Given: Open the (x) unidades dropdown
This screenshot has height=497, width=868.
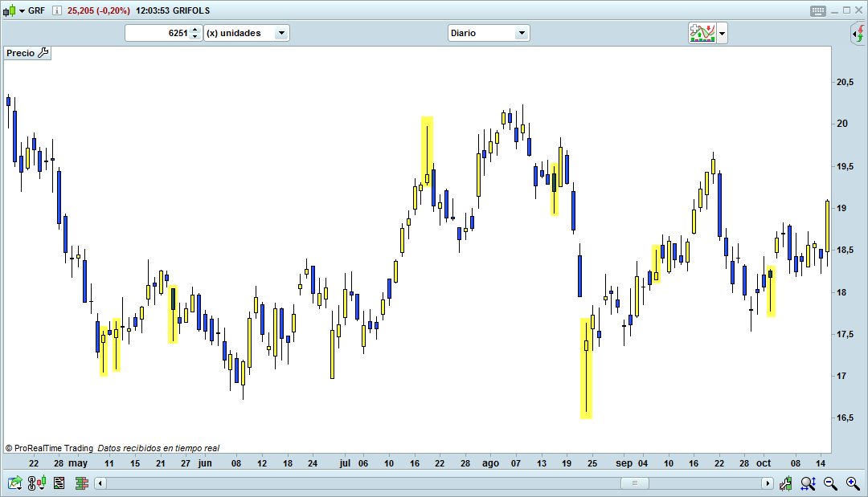Looking at the screenshot, I should pos(280,33).
